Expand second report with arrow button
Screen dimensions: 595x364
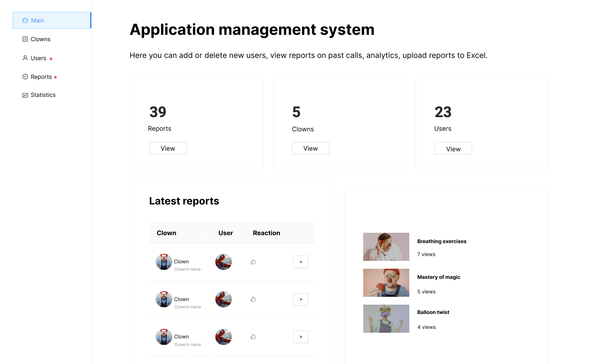(301, 299)
